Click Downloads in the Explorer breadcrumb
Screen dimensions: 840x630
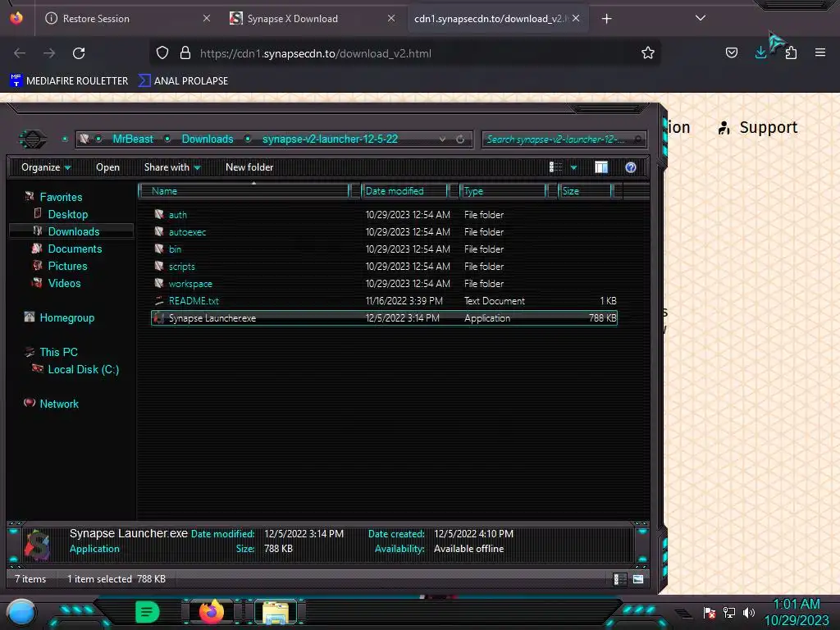pos(208,139)
